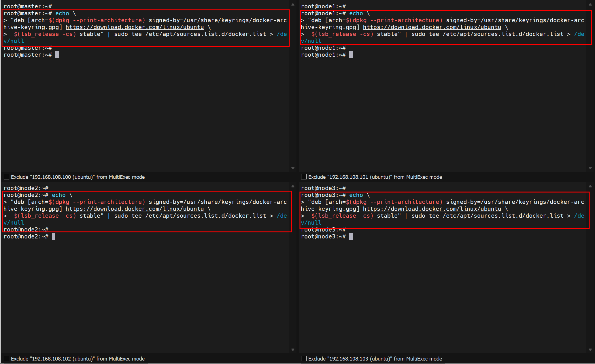Screen dimensions: 595x364
Task: Click scroll-up arrow in node1 terminal pane
Action: [x=590, y=5]
